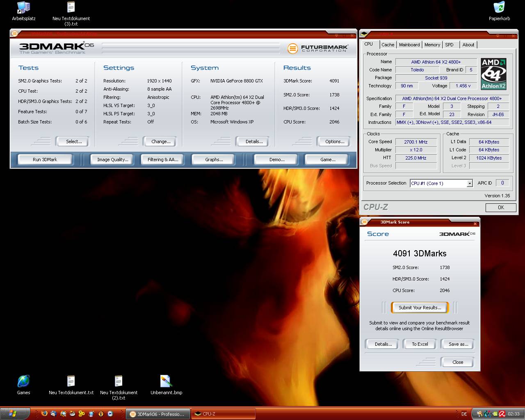Switch to CPU-Z taskbar button
Viewport: 525px width, 420px height.
(224, 414)
